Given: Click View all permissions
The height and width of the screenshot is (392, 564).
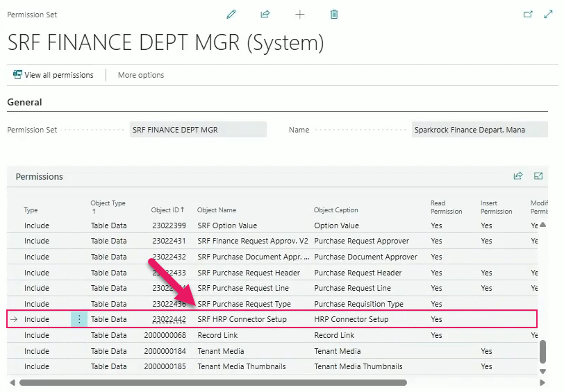Looking at the screenshot, I should 53,75.
